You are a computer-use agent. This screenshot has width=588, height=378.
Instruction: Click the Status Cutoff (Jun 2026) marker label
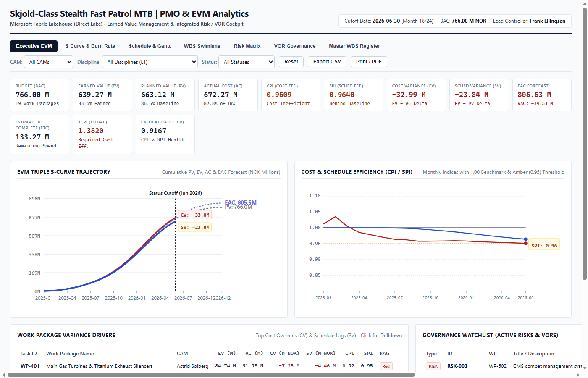176,193
